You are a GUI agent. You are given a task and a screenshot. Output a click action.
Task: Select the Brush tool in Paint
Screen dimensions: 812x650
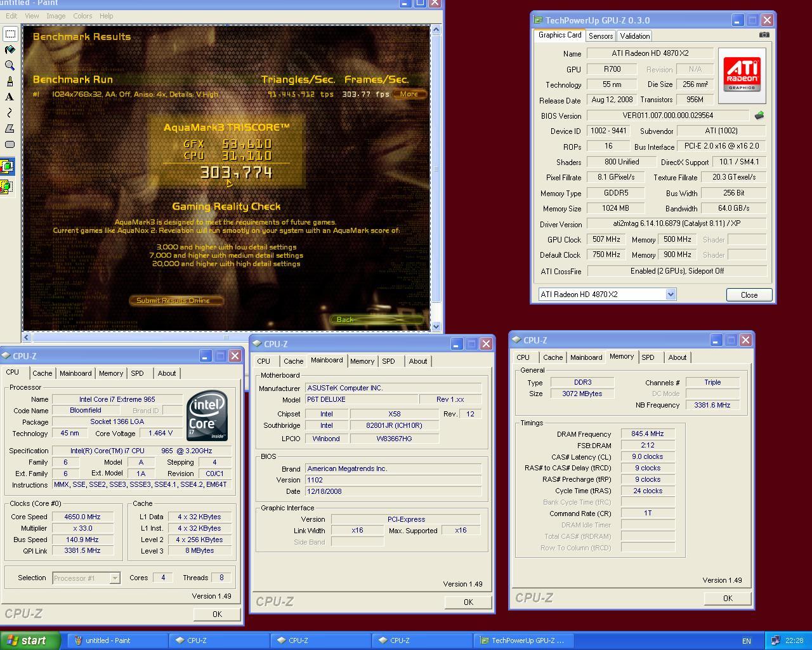coord(10,81)
